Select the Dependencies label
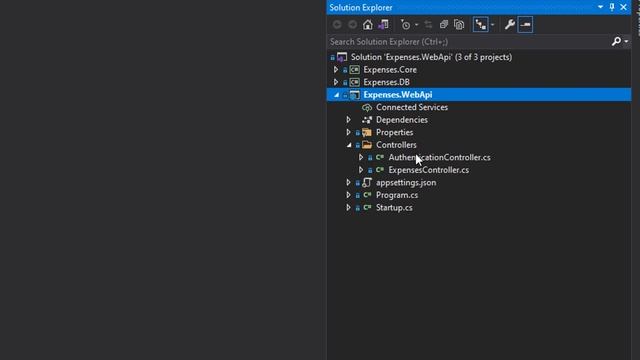The height and width of the screenshot is (360, 640). click(402, 120)
